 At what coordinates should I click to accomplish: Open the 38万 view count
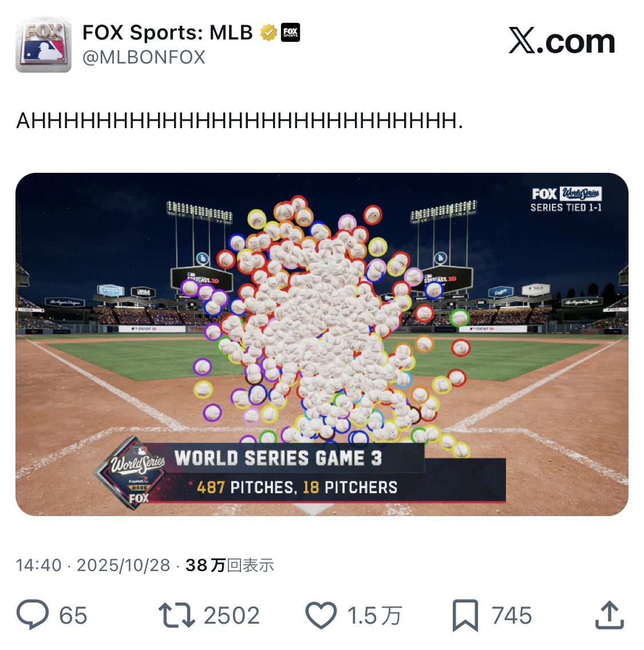click(x=230, y=565)
